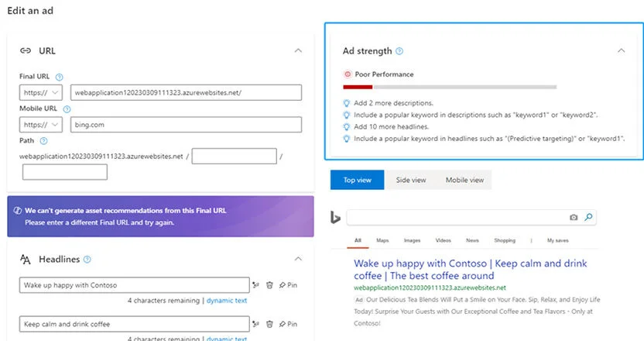Pin the 'Keep calm and drink coffee' headline
The height and width of the screenshot is (341, 644).
pos(288,324)
